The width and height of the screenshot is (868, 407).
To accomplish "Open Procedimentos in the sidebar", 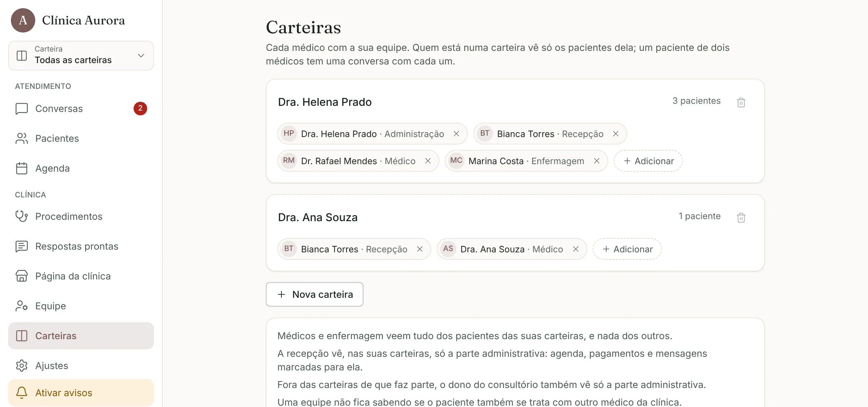I will (x=81, y=216).
